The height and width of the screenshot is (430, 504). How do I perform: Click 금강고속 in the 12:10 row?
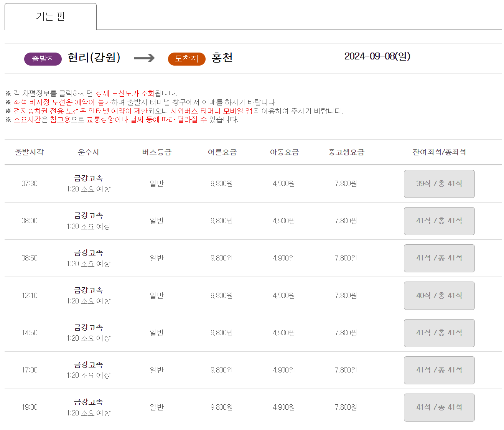click(x=89, y=290)
